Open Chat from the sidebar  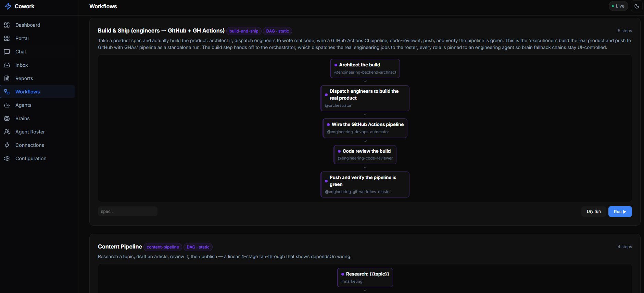click(x=38, y=52)
